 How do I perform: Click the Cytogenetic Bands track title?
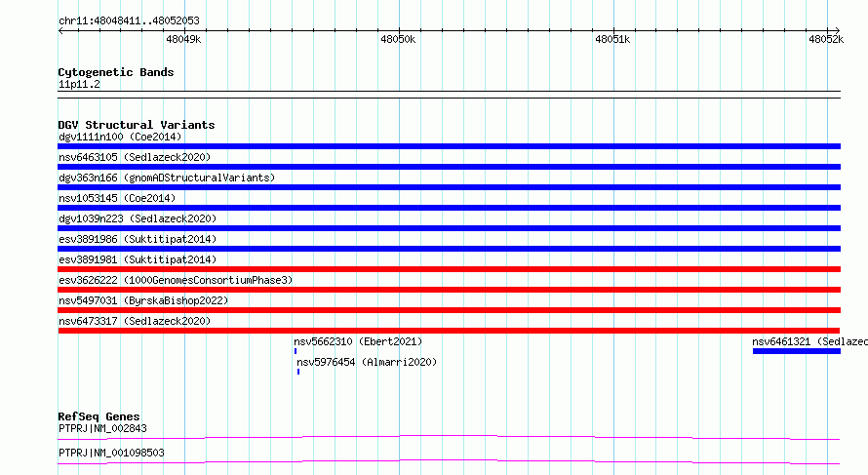[x=116, y=72]
